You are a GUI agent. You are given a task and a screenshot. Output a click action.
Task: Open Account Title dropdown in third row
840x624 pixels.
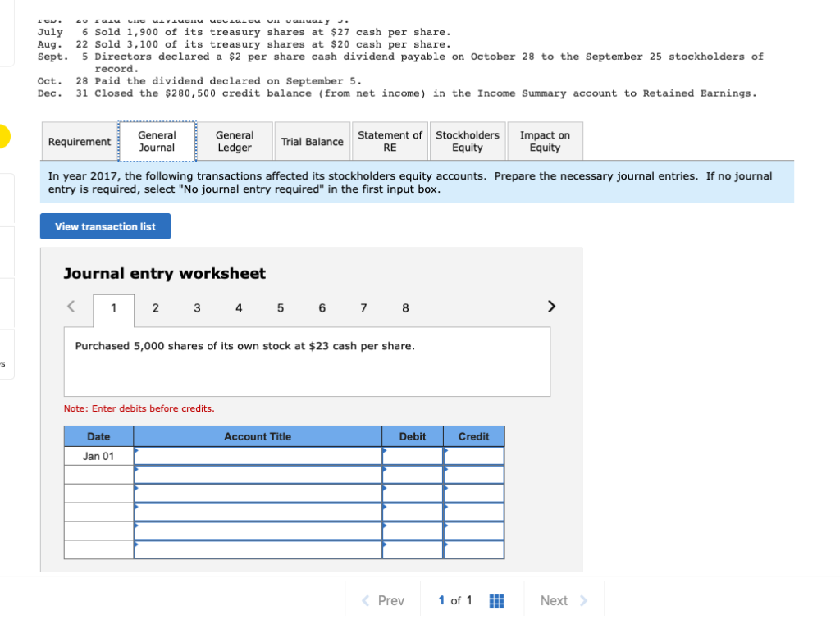[x=258, y=494]
